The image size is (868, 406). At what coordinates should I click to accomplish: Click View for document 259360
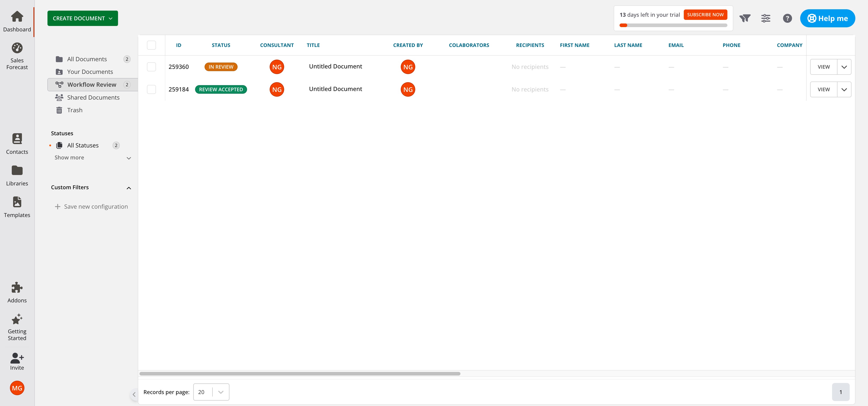pyautogui.click(x=823, y=67)
